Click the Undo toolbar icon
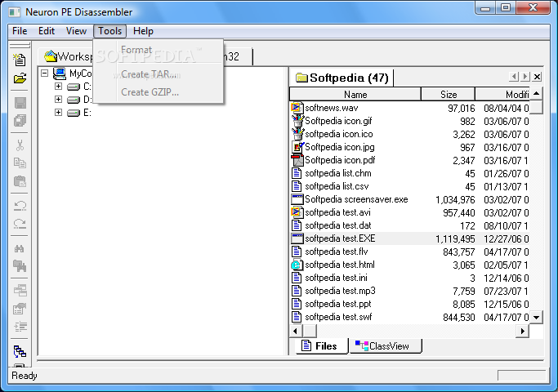558x392 pixels. [20, 206]
